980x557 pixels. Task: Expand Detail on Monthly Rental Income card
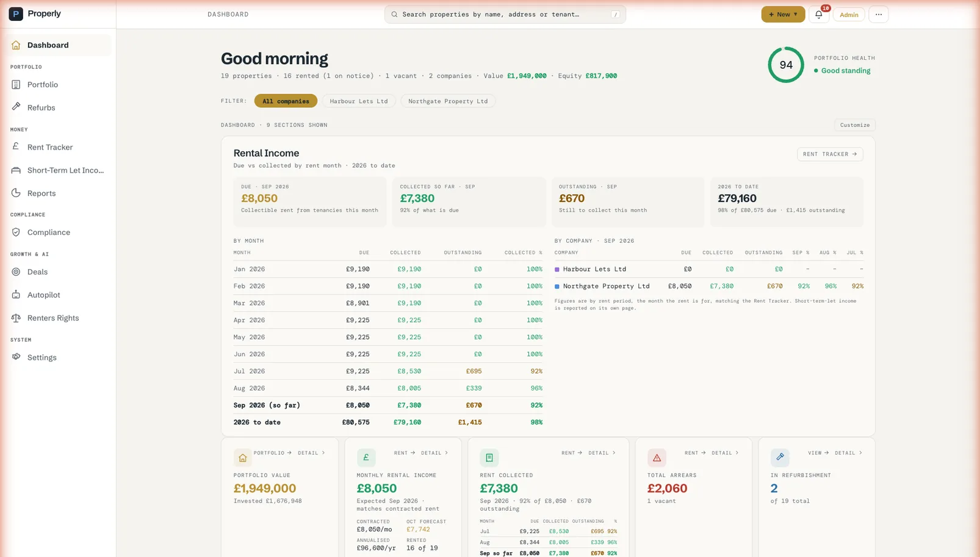click(x=434, y=453)
